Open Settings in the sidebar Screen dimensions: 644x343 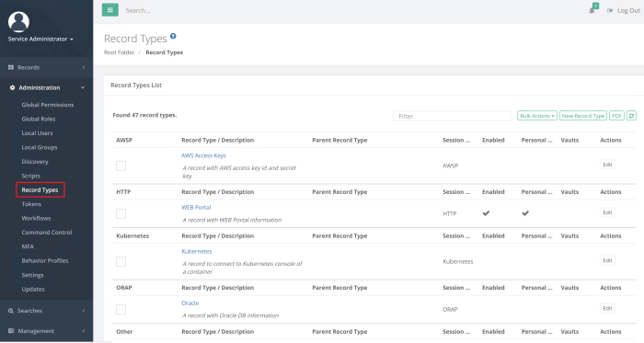coord(32,275)
